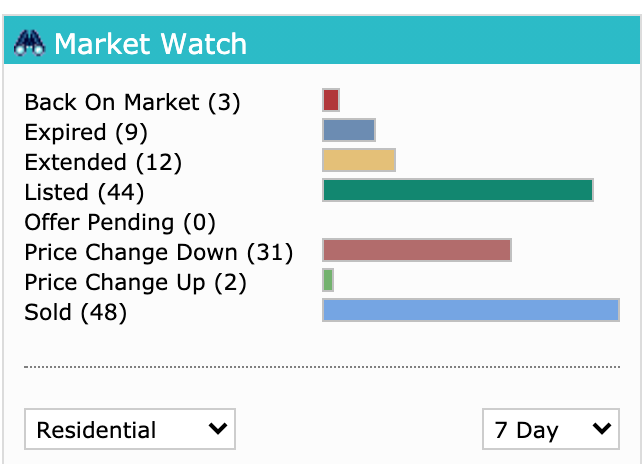Click the 7 Day dropdown chevron arrow
The width and height of the screenshot is (644, 464).
(x=602, y=428)
